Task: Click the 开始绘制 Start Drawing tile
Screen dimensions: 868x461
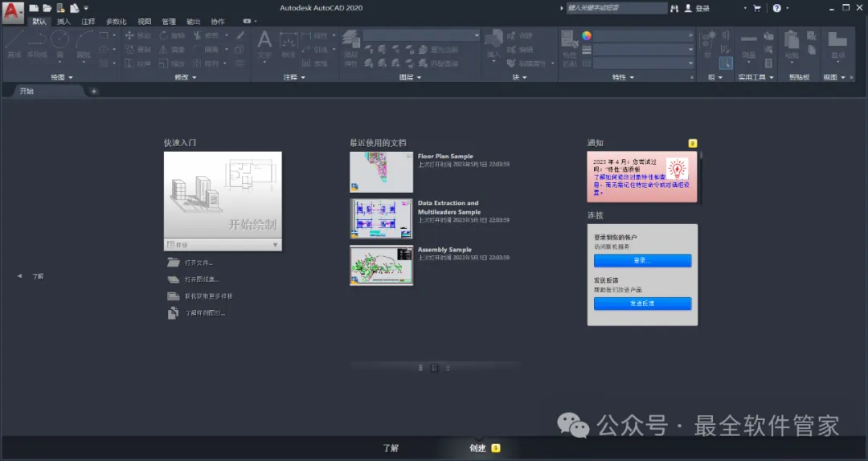Action: (x=223, y=195)
